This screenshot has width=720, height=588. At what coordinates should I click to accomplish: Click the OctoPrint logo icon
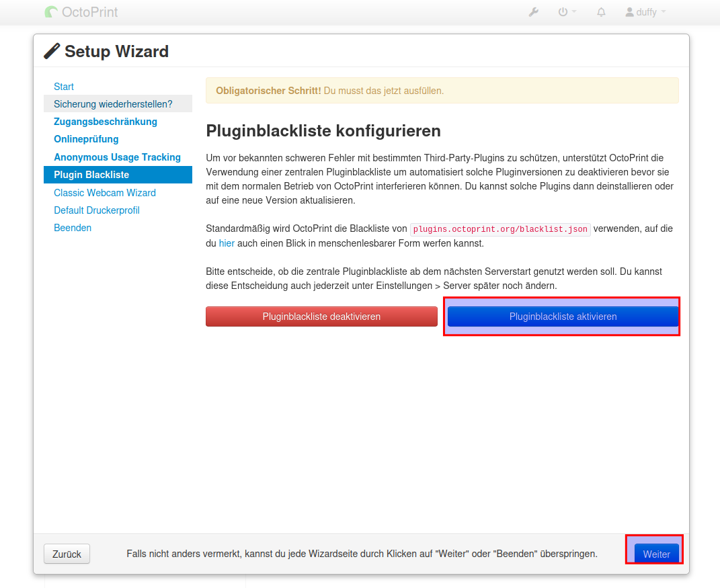[51, 12]
